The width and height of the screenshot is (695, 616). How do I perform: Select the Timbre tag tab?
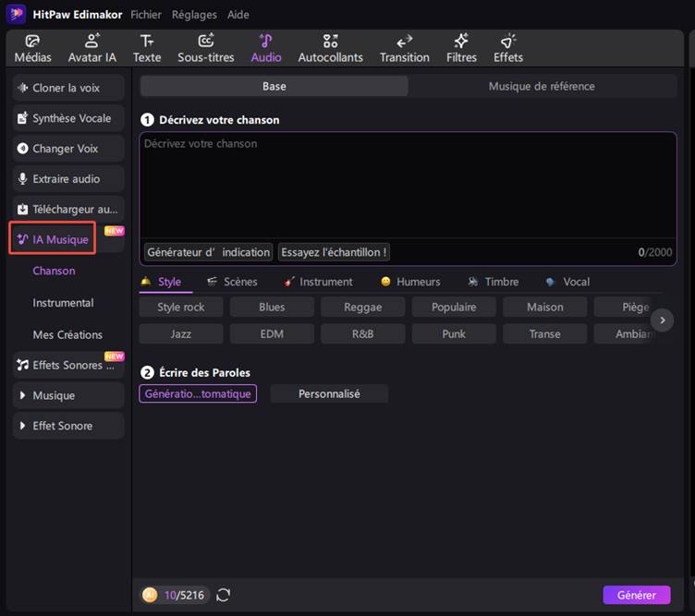(x=493, y=282)
